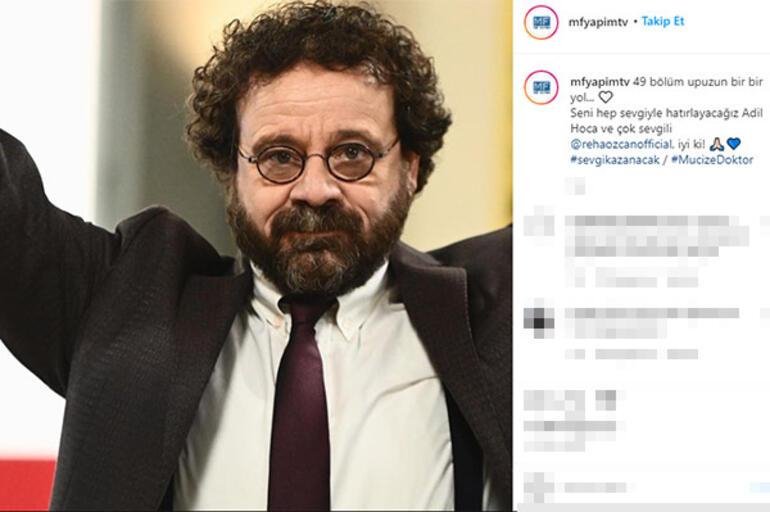The height and width of the screenshot is (512, 770).
Task: Click the post photo of the curly-haired man
Action: coord(256,256)
